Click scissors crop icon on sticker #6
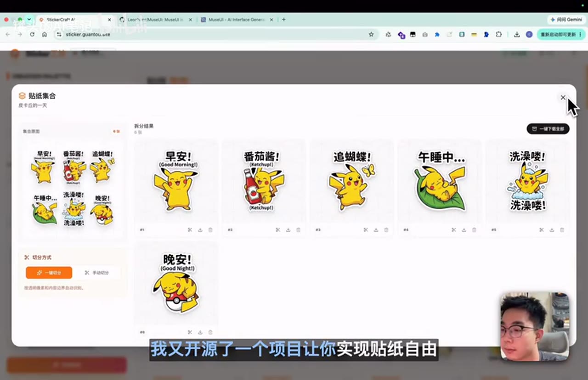Image resolution: width=588 pixels, height=380 pixels. point(190,332)
